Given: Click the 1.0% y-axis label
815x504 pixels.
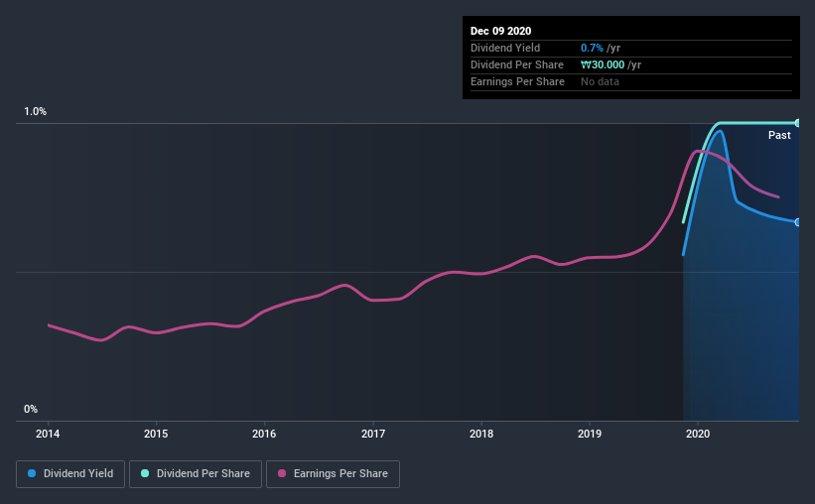Looking at the screenshot, I should (35, 111).
